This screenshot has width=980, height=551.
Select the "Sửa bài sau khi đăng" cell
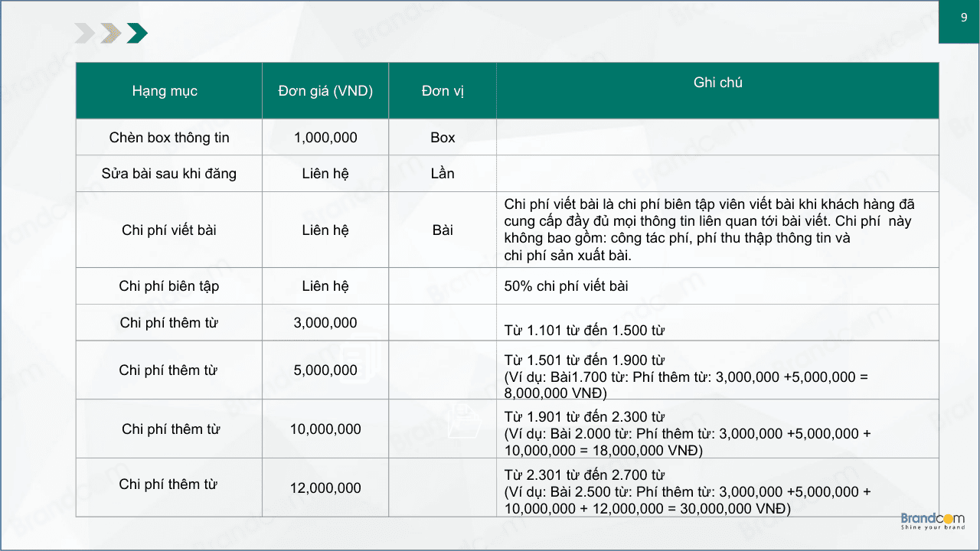[x=169, y=174]
